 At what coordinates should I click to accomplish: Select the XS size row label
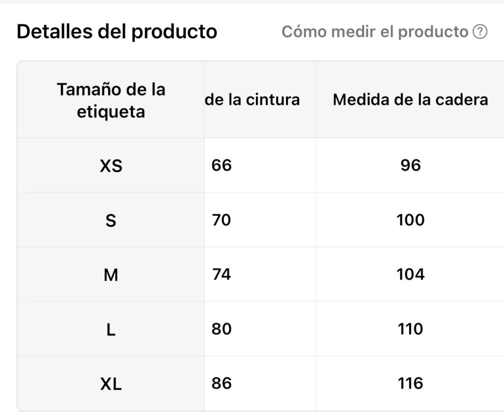tap(111, 166)
